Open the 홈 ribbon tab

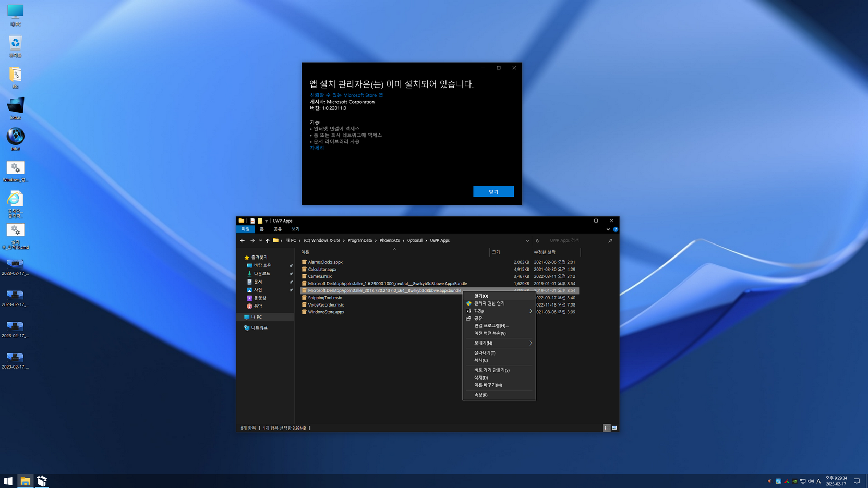[262, 229]
